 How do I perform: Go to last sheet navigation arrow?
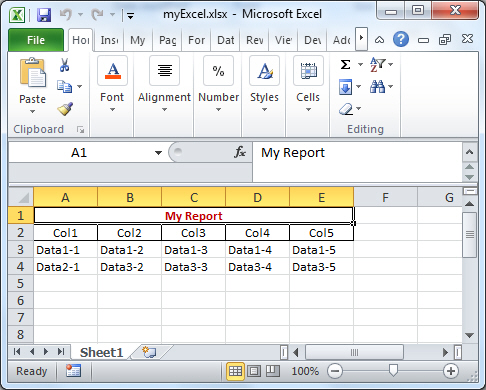pos(60,351)
